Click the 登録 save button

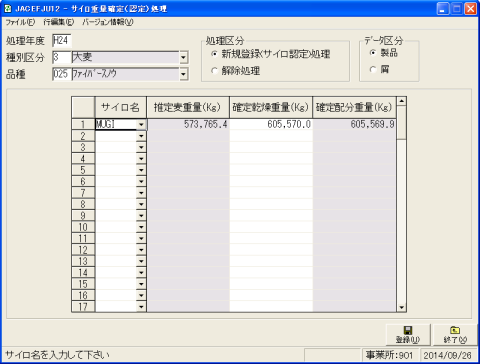coord(408,335)
